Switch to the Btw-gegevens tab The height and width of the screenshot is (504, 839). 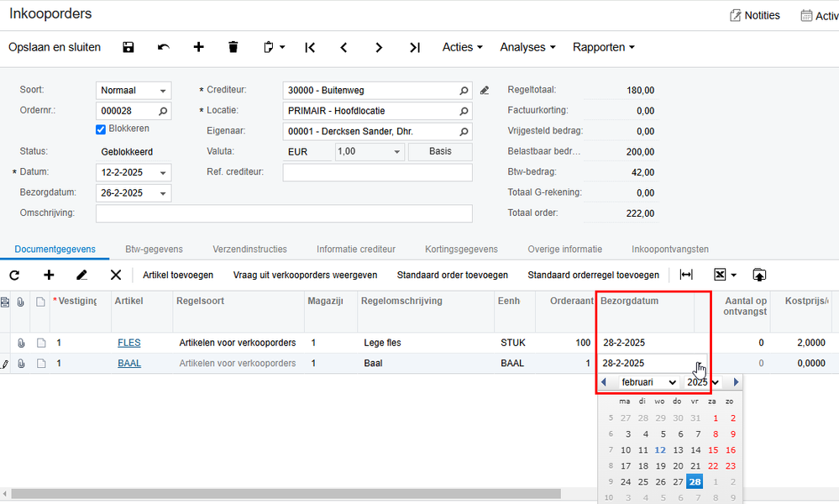(154, 249)
